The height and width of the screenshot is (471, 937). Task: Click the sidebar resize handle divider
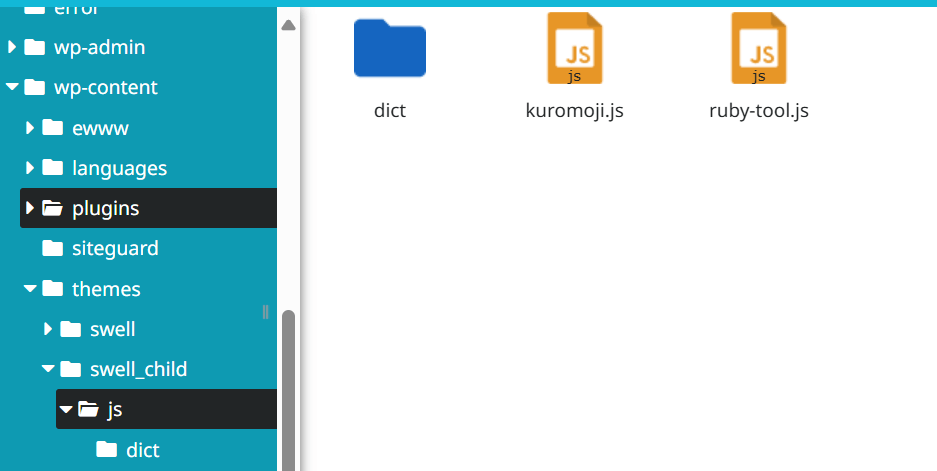tap(265, 312)
